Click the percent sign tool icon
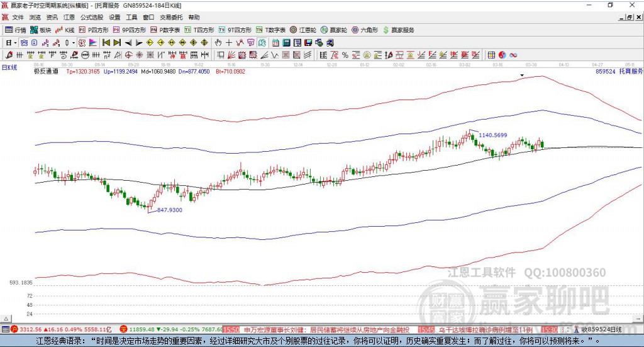 pyautogui.click(x=345, y=55)
